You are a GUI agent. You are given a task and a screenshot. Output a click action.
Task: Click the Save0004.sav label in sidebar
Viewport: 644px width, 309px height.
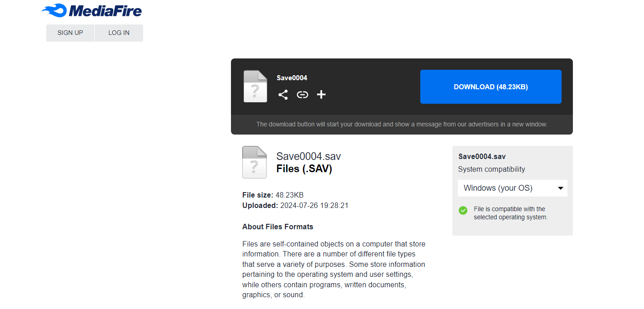click(482, 157)
